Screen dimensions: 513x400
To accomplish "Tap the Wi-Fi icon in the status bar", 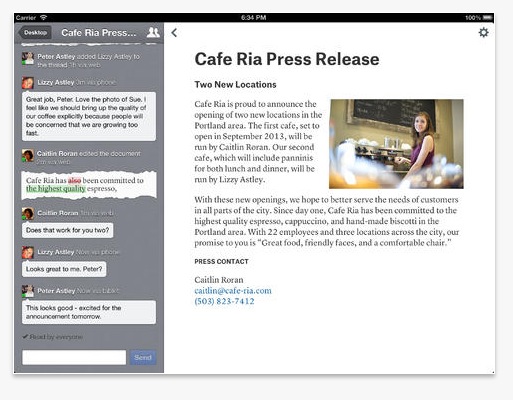I will (x=43, y=17).
